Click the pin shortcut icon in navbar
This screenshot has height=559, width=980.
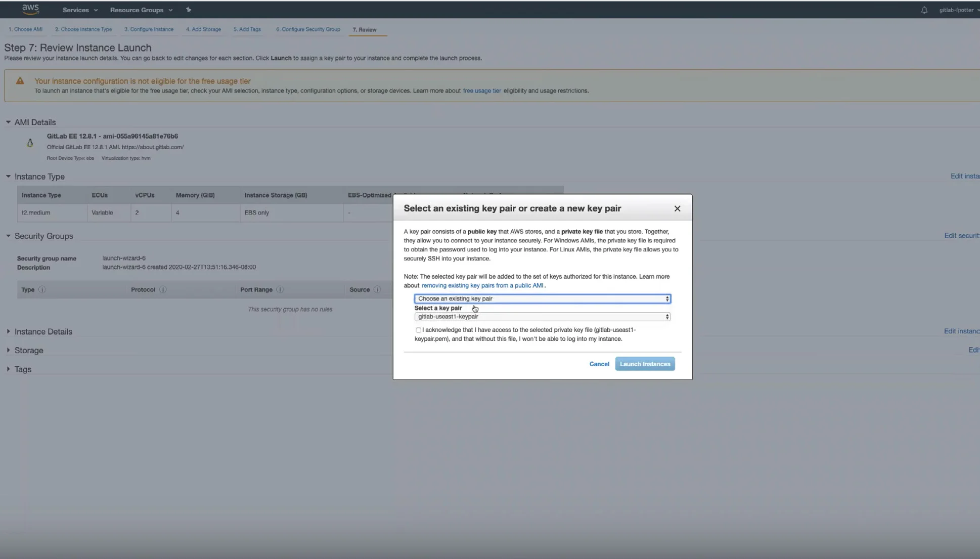[189, 10]
